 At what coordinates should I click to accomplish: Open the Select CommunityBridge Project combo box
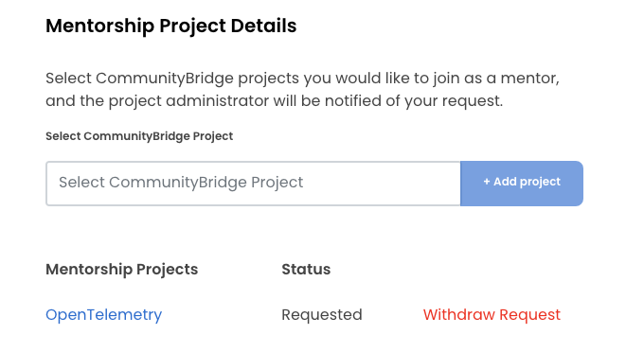pos(253,184)
